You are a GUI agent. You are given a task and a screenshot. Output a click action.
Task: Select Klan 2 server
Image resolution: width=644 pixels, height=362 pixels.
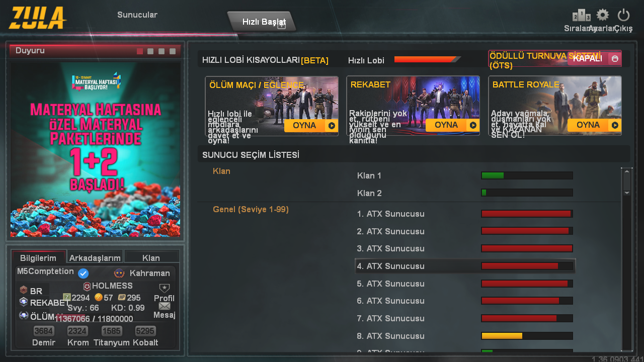465,193
